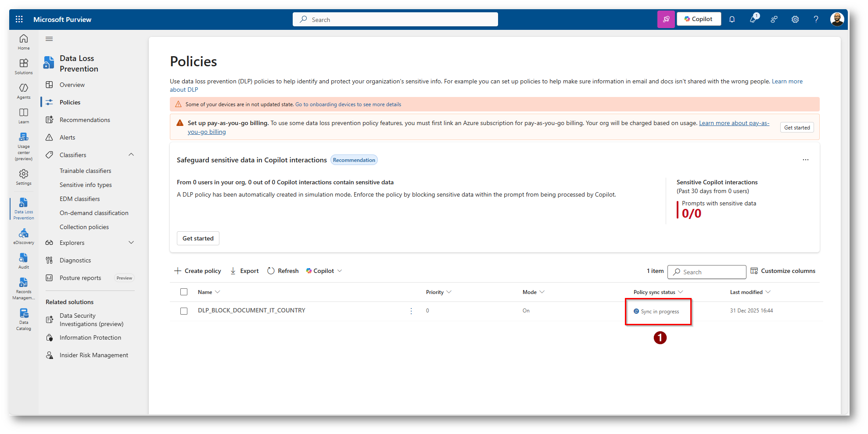Viewport: 868px width, 434px height.
Task: Click Create policy
Action: [x=197, y=271]
